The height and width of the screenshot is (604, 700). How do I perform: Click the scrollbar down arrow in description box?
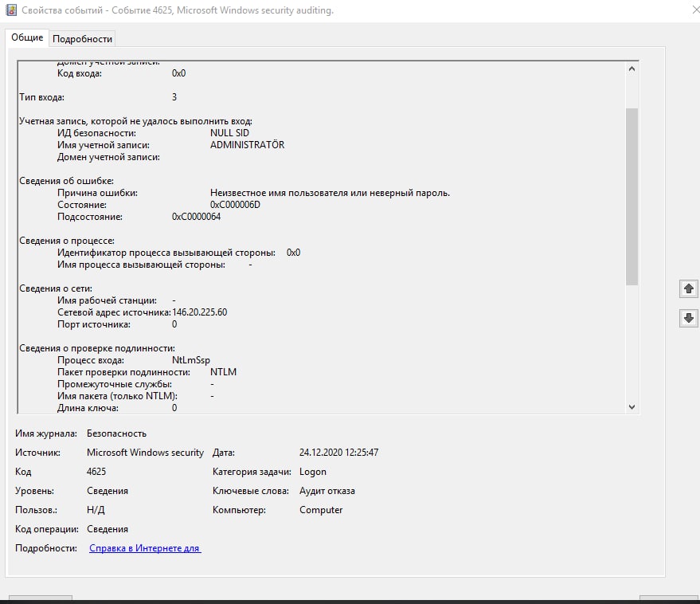[632, 406]
